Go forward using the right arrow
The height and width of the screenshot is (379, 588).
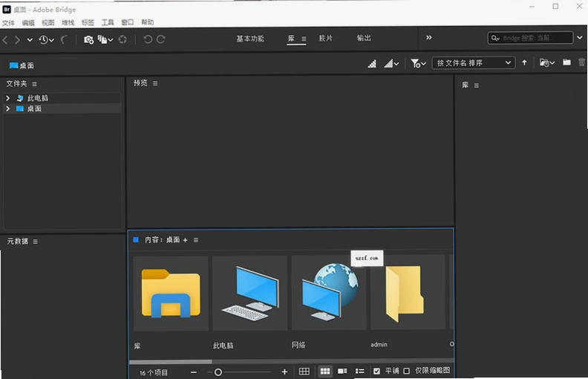pos(17,39)
